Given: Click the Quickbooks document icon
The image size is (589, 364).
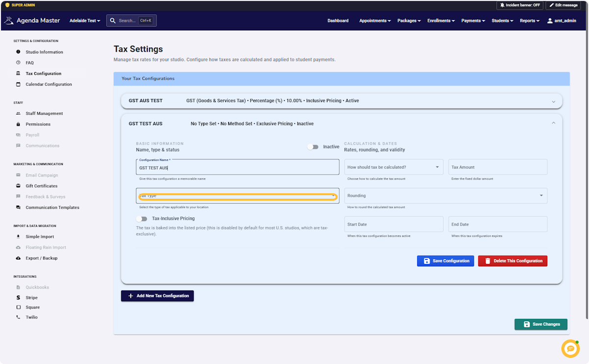Looking at the screenshot, I should 18,287.
